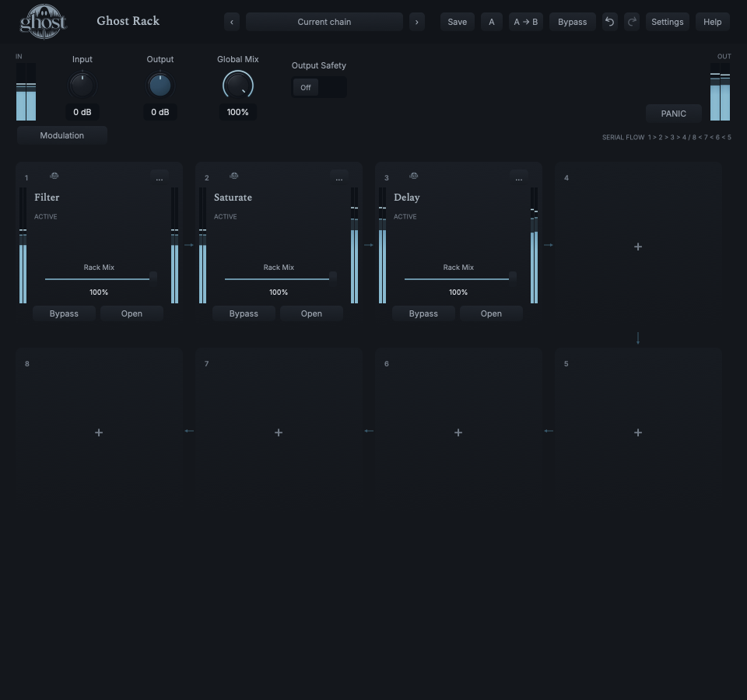
Task: Click the Delay module title
Action: [x=406, y=197]
